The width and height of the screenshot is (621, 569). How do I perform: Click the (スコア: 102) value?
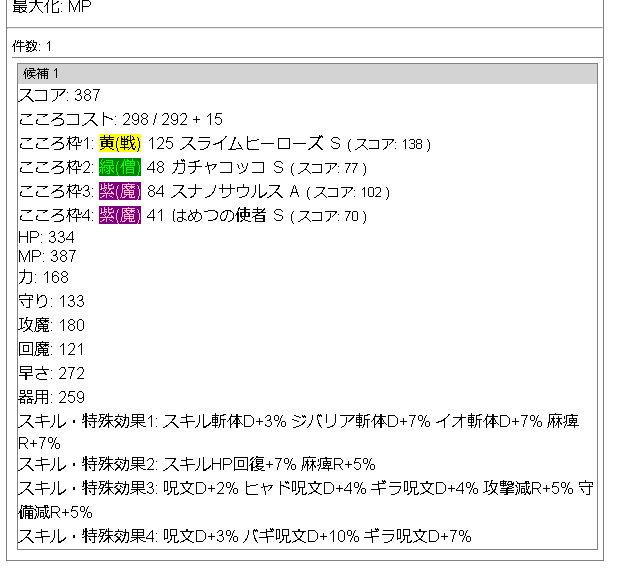(x=348, y=192)
